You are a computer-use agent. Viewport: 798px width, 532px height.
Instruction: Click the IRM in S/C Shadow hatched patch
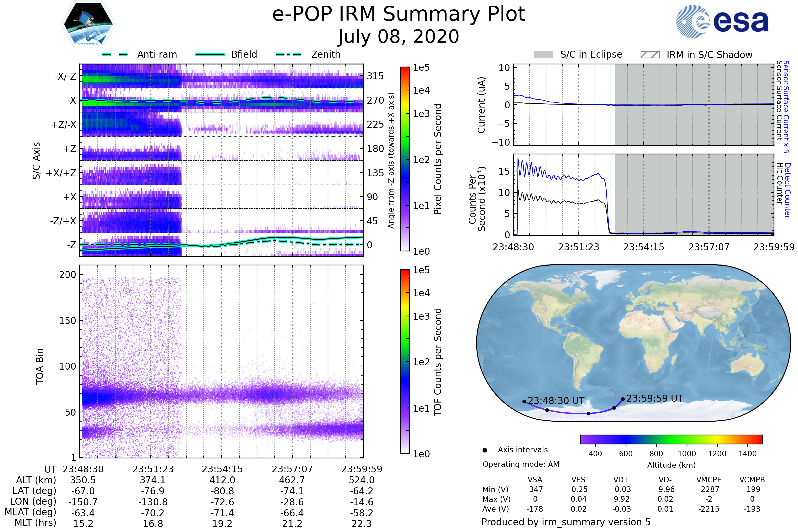[x=650, y=55]
